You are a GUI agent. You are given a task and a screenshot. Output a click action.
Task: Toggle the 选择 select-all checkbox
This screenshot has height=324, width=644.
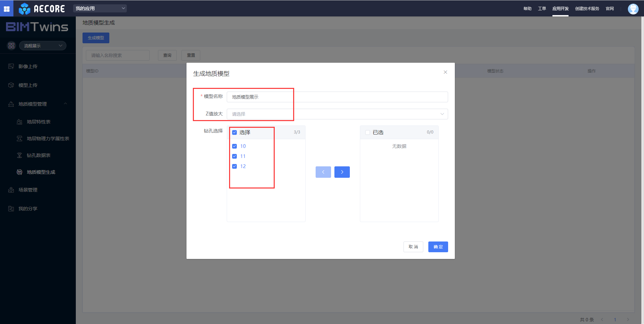pos(234,132)
